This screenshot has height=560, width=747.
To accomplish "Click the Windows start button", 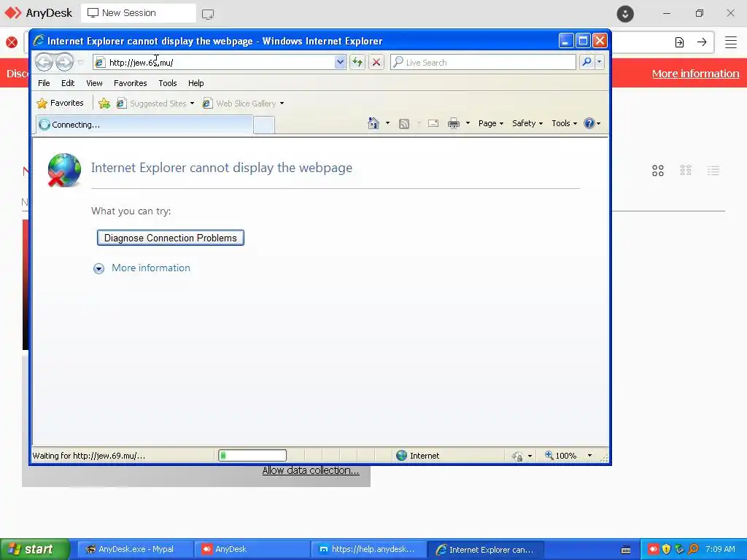I will pos(35,550).
